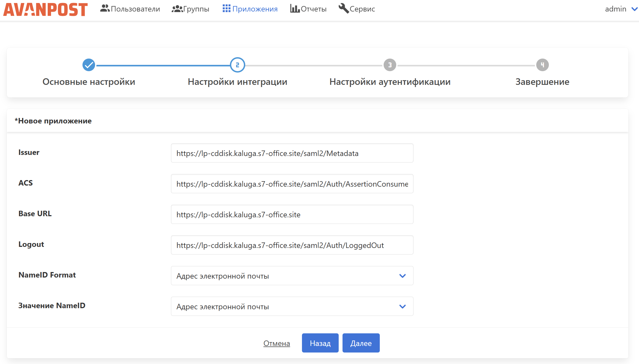Click the current step 2 circle

coord(237,65)
